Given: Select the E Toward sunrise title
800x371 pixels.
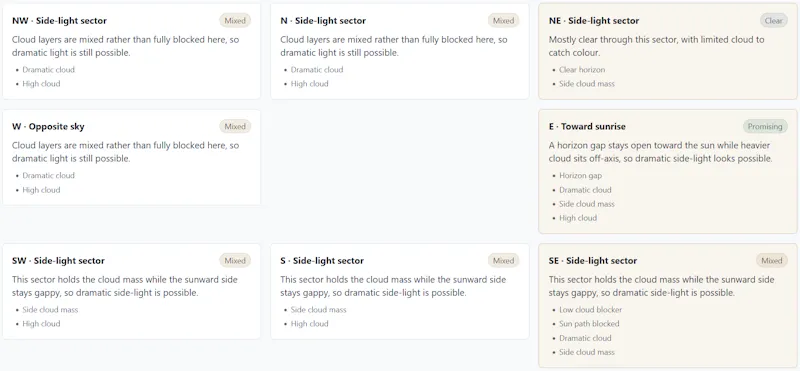Looking at the screenshot, I should click(587, 127).
